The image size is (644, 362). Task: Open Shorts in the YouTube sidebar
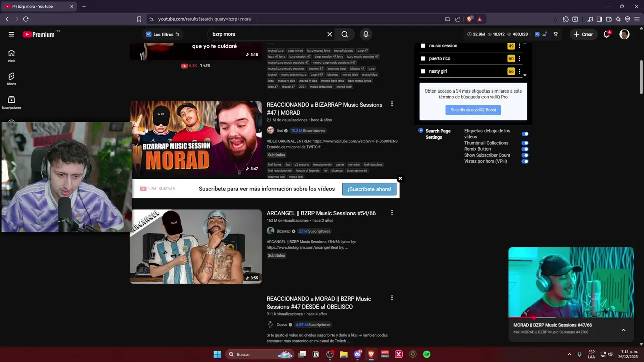pyautogui.click(x=11, y=79)
